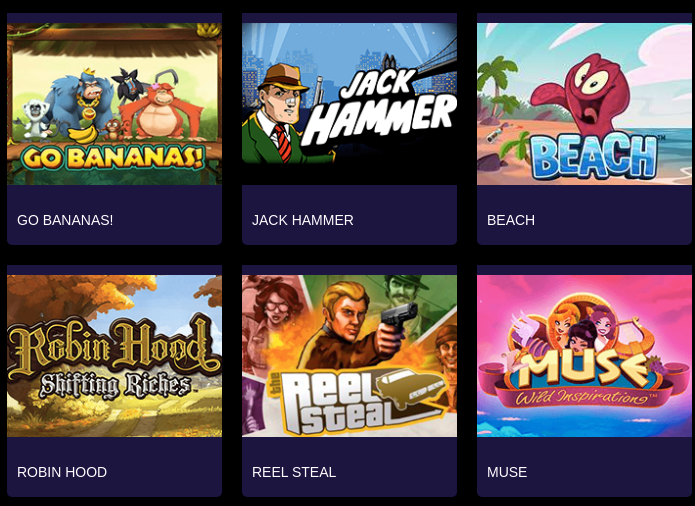
Task: Click the gold car in Reel Steal logo
Action: pos(410,387)
